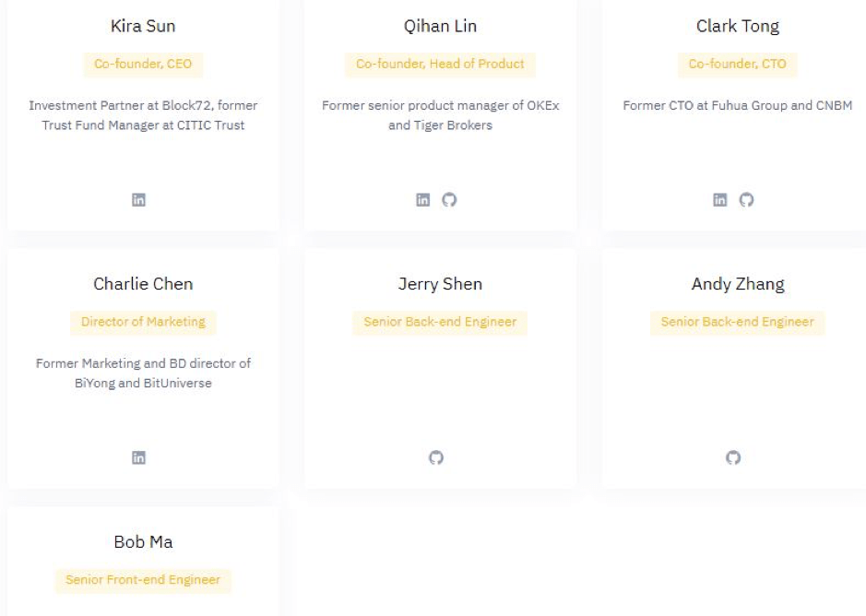Open Qihan Lin's LinkedIn icon
The width and height of the screenshot is (866, 616).
click(423, 200)
